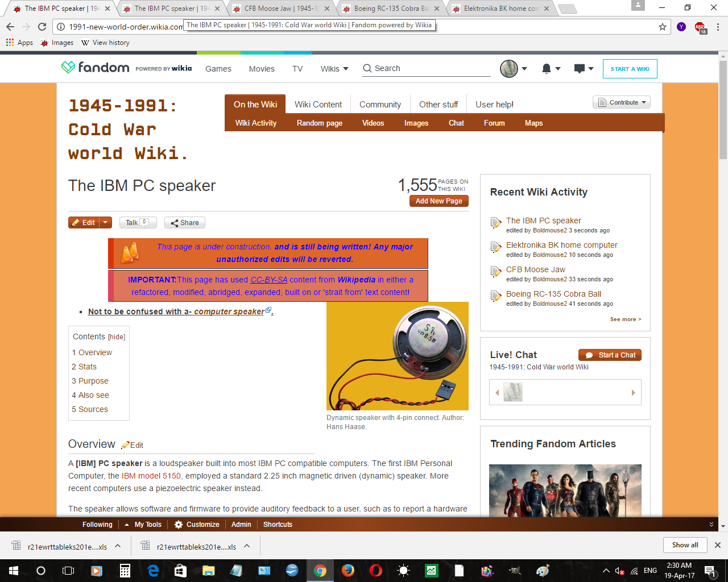Jump to Stats in the Contents list

(84, 367)
